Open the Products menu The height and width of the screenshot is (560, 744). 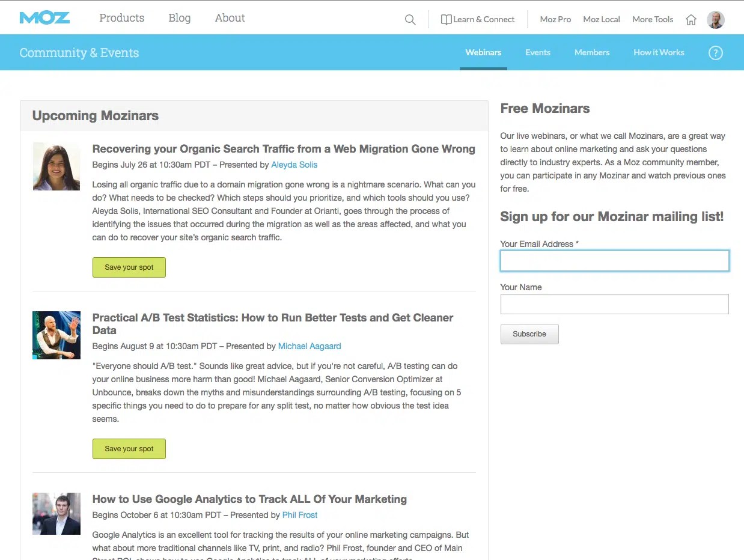[x=122, y=18]
